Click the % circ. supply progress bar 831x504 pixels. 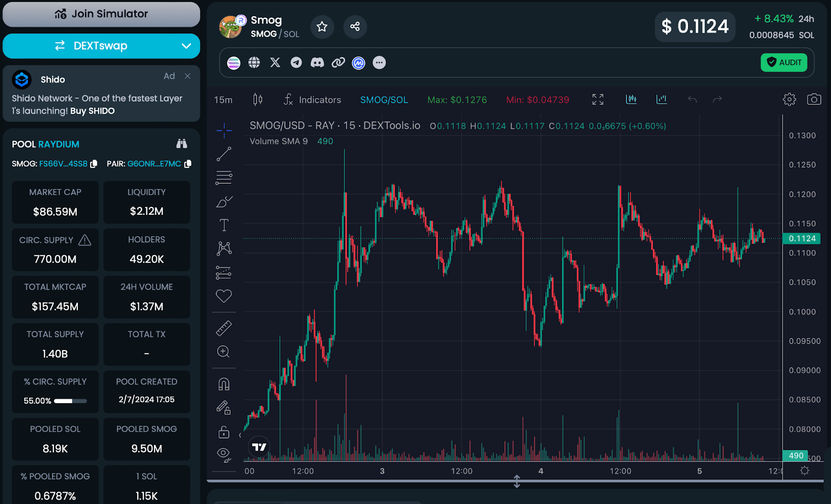(70, 401)
